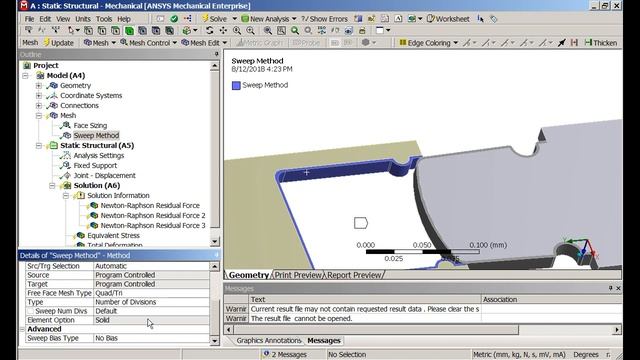
Task: Click Show Errors button
Action: [x=324, y=19]
